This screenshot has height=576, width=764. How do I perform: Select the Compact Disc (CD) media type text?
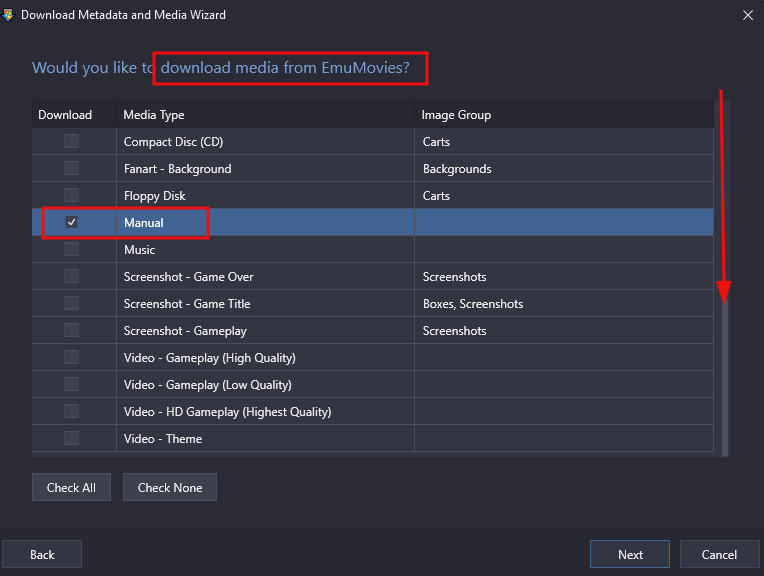[x=173, y=142]
